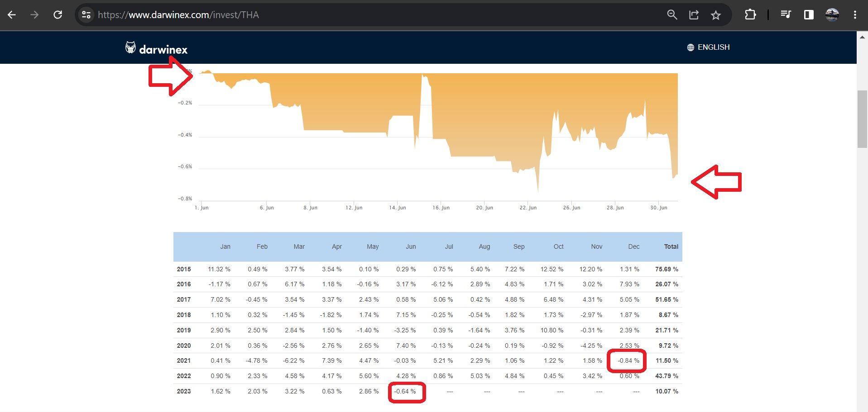Image resolution: width=868 pixels, height=412 pixels.
Task: Toggle the browser side panel
Action: [x=809, y=15]
